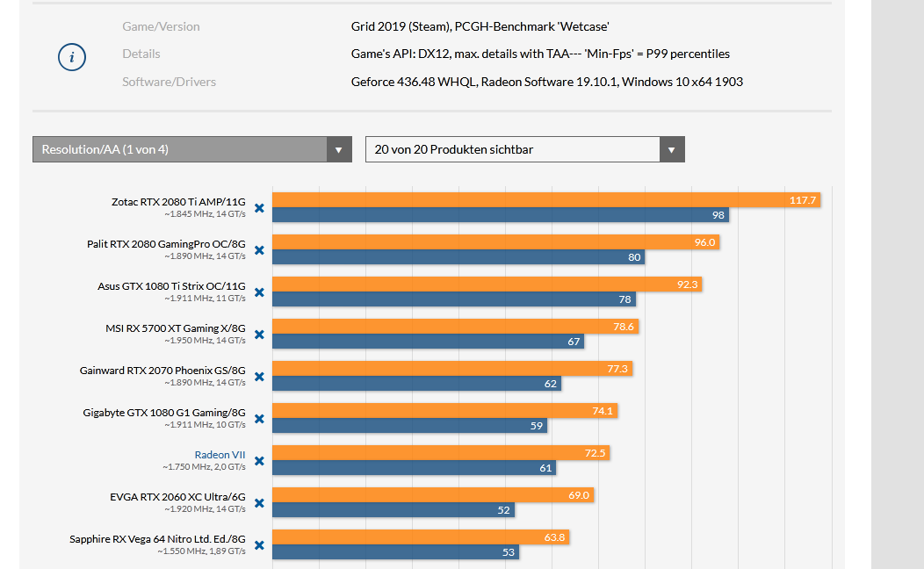The width and height of the screenshot is (924, 569).
Task: Click the circular info icon beside Details
Action: [x=71, y=56]
